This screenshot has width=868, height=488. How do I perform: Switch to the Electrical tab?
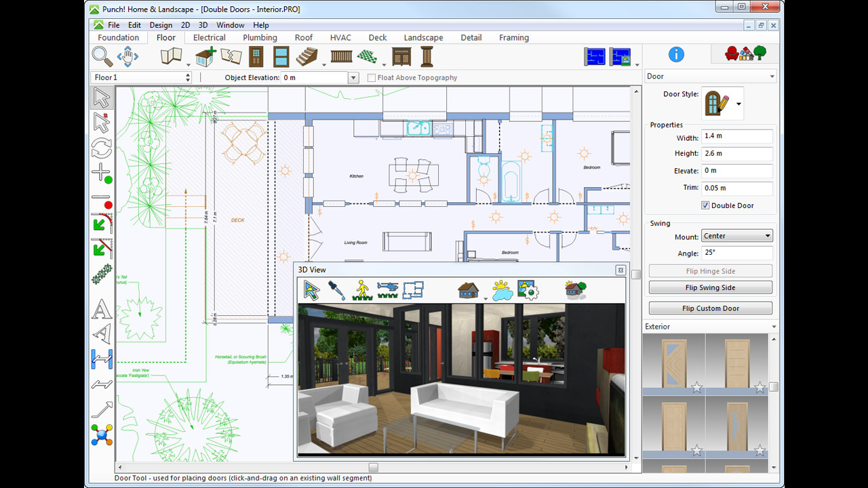click(208, 37)
